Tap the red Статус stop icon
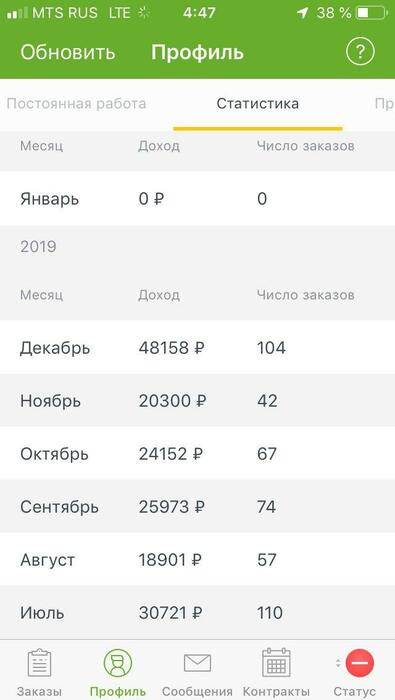 point(360,663)
